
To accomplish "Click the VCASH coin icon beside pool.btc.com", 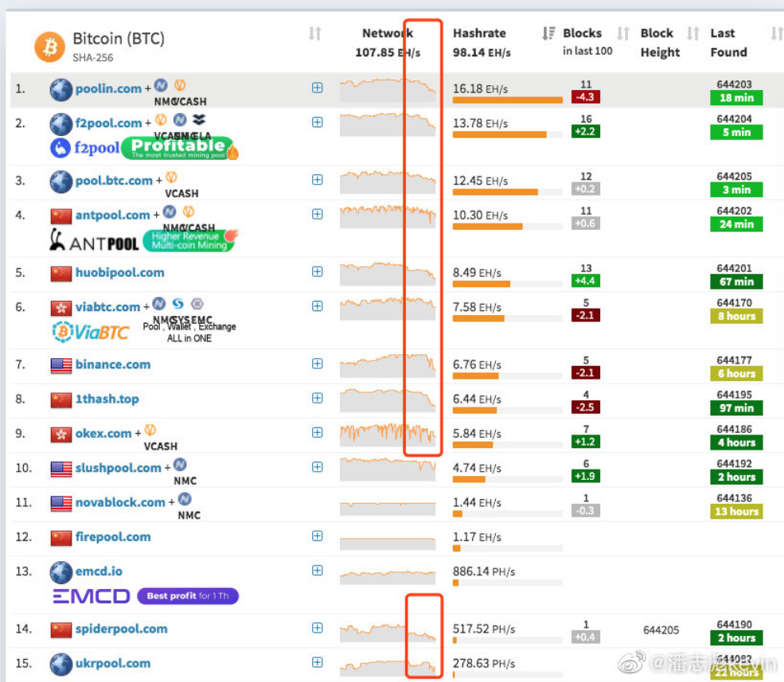I will click(171, 177).
